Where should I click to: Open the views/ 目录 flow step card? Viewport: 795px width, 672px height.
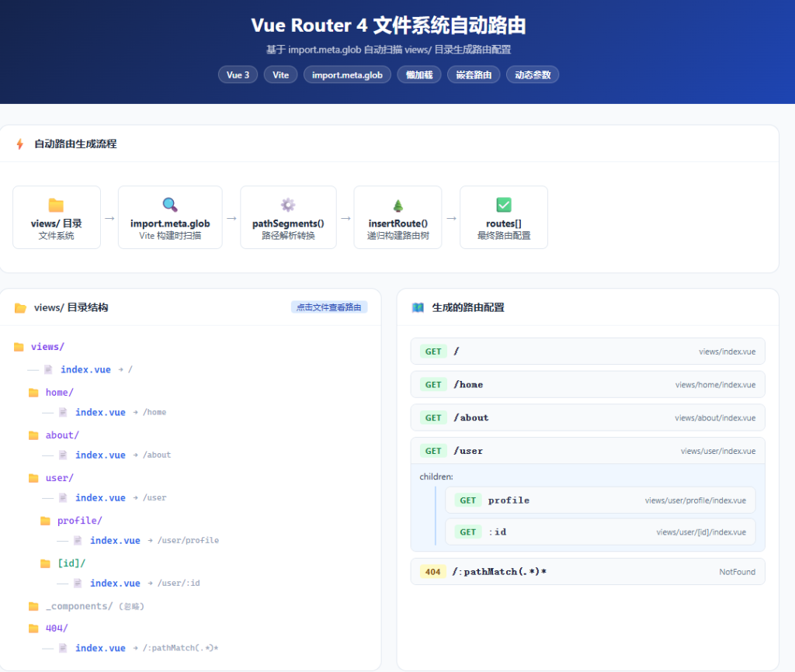pyautogui.click(x=56, y=217)
